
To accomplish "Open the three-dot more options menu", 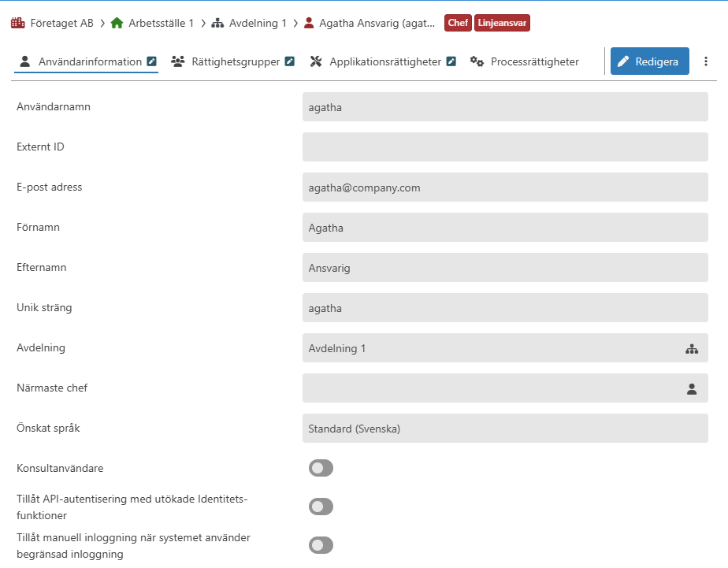I will [x=706, y=61].
